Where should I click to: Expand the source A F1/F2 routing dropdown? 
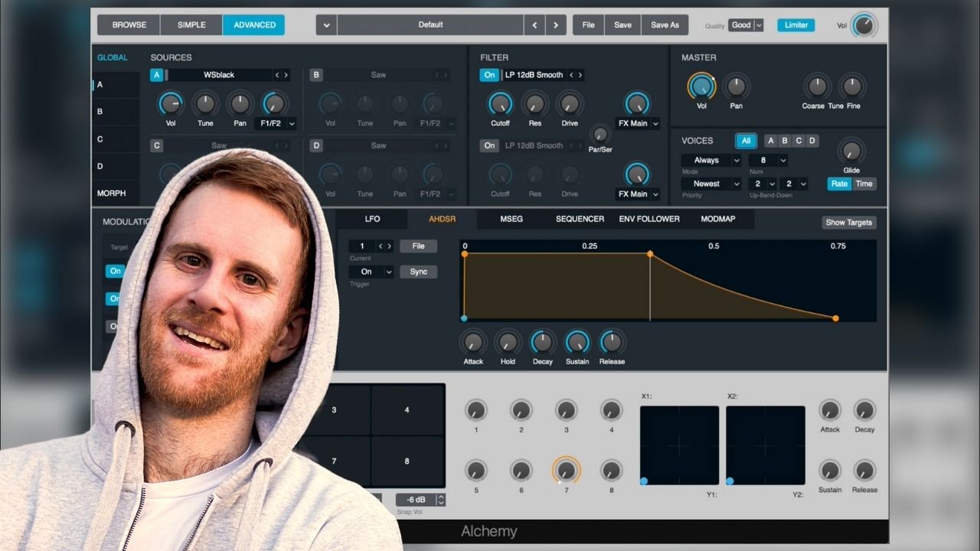(x=276, y=123)
